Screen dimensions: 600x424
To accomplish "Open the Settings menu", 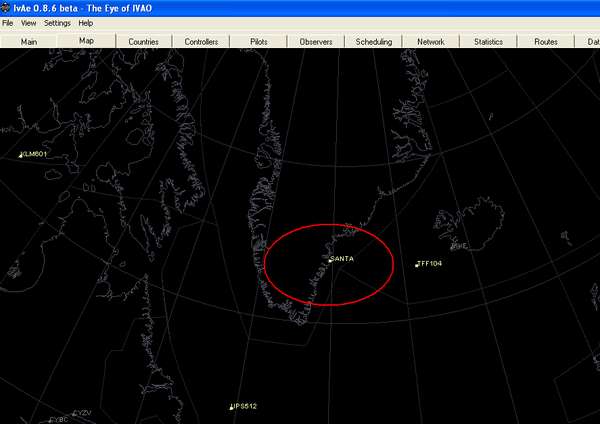I will click(57, 23).
